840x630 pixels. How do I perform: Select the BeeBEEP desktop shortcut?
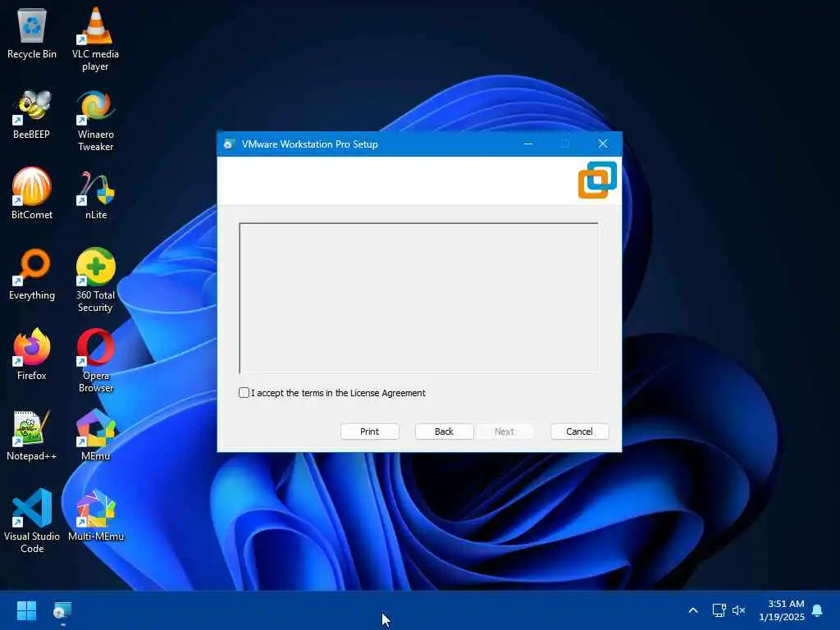(32, 115)
